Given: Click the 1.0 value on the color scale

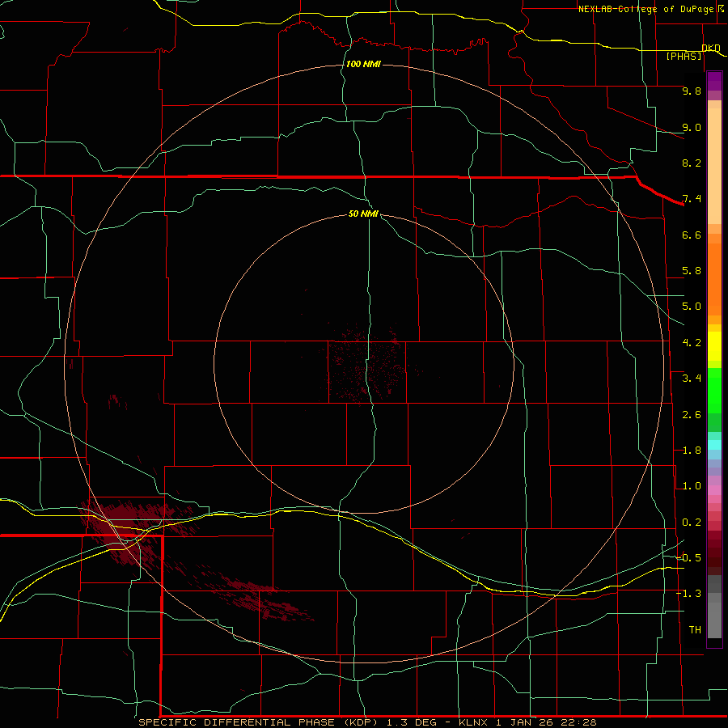Looking at the screenshot, I should 692,486.
